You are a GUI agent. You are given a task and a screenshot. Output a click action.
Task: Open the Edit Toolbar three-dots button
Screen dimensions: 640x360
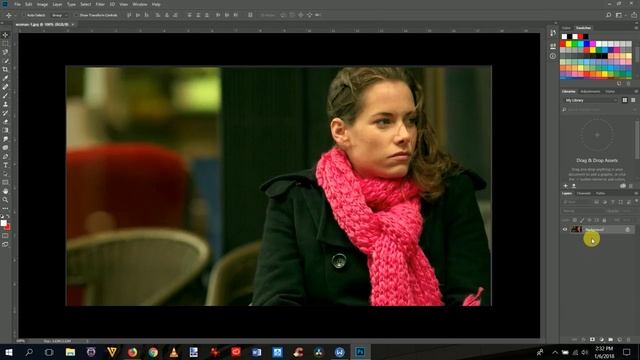click(x=5, y=208)
